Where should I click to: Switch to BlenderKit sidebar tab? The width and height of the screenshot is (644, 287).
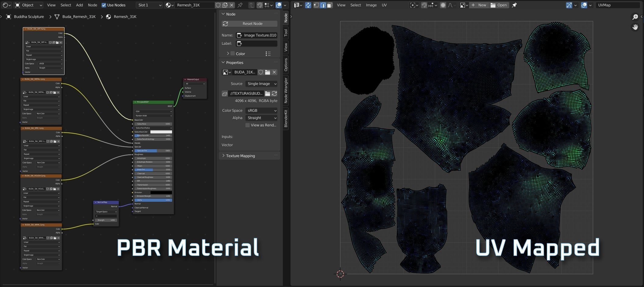click(286, 119)
